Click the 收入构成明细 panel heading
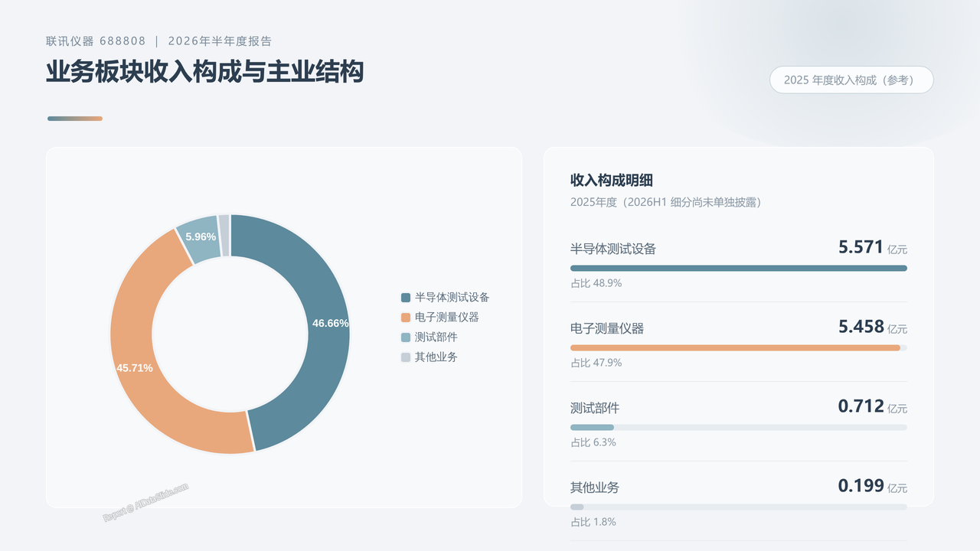This screenshot has width=980, height=551. click(x=612, y=181)
